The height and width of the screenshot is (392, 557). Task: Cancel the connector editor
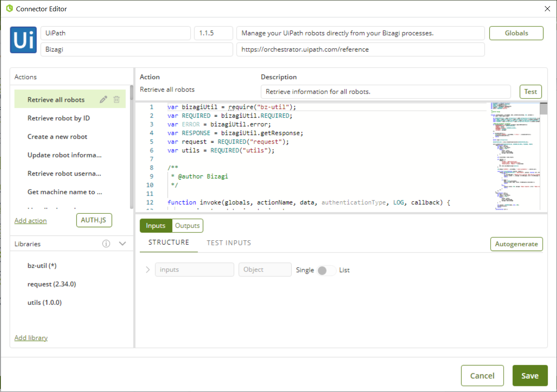point(482,376)
